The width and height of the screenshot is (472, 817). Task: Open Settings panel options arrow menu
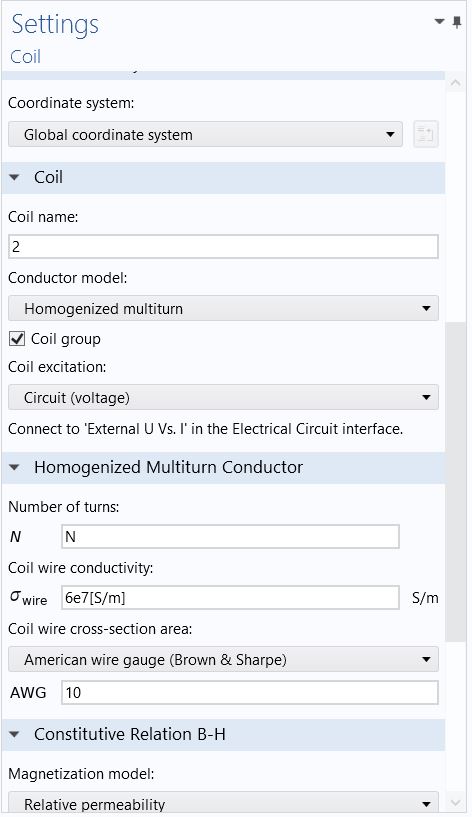439,21
